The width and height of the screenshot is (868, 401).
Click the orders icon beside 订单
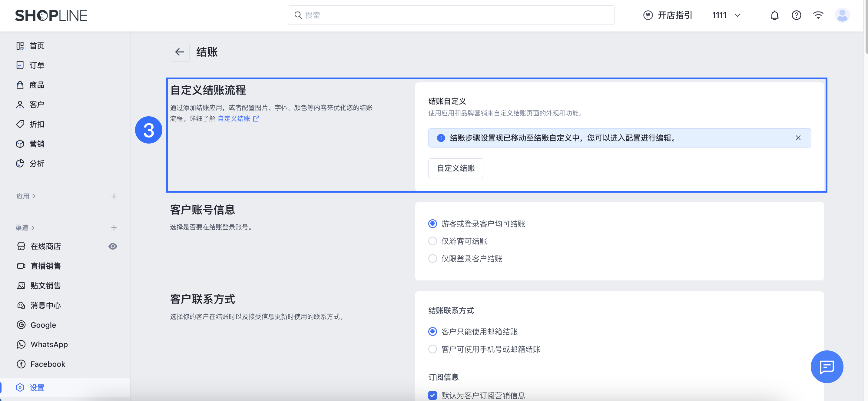(x=20, y=65)
